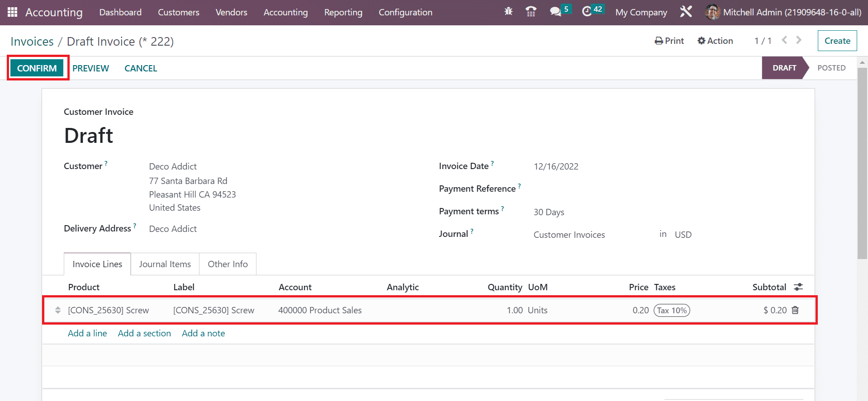This screenshot has width=868, height=401.
Task: Show Payment Reference help tooltip
Action: 519,186
